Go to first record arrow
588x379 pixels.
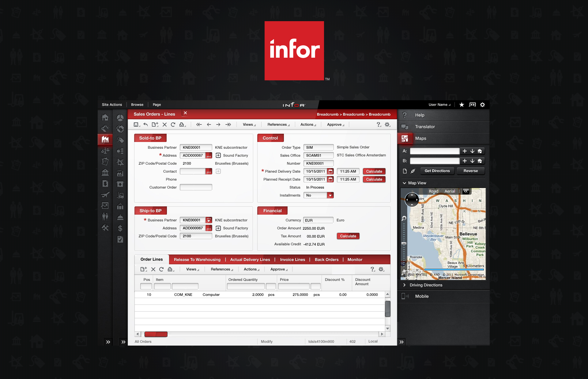click(x=199, y=124)
